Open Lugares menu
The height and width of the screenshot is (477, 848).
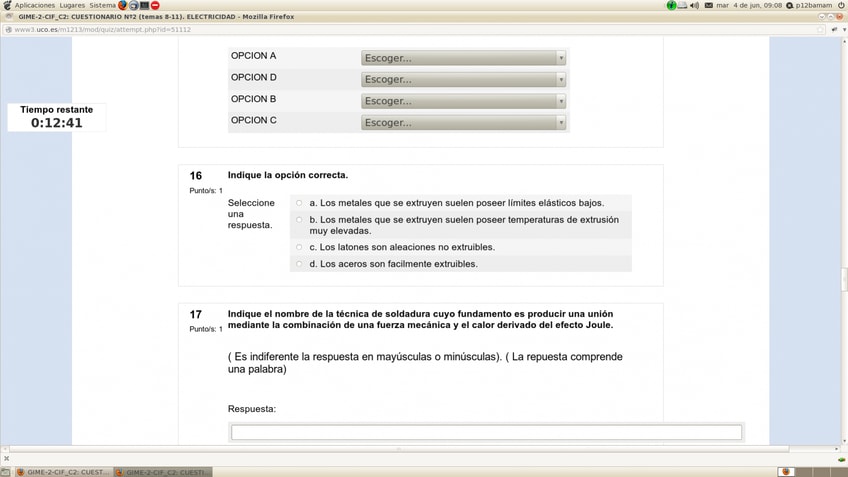tap(72, 5)
